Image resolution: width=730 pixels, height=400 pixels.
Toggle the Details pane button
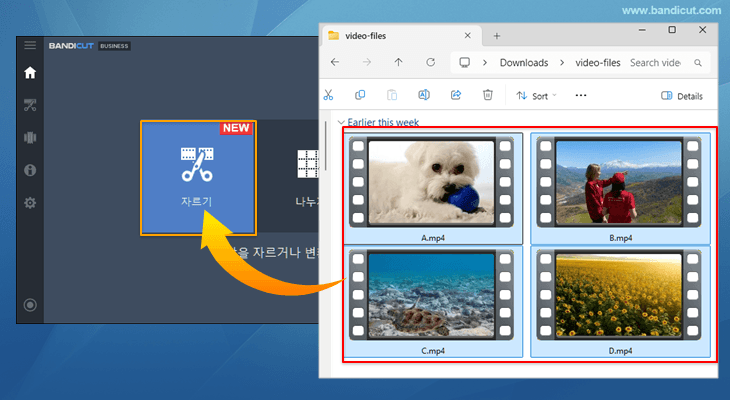[x=682, y=96]
